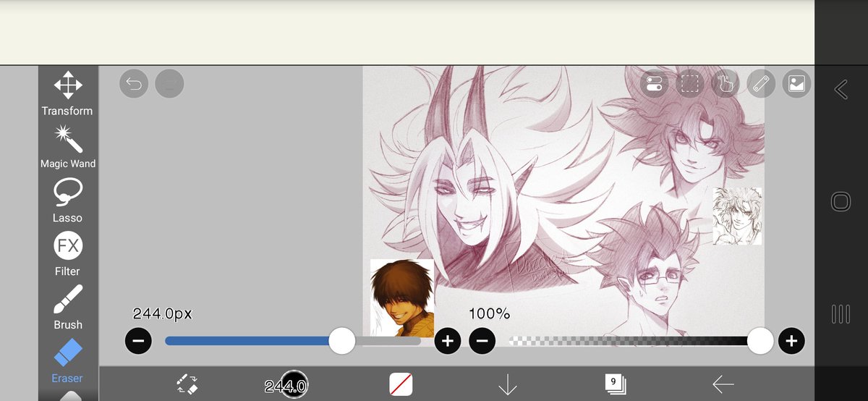Tap the back arrow in bottom toolbar
This screenshot has width=868, height=401.
(723, 384)
